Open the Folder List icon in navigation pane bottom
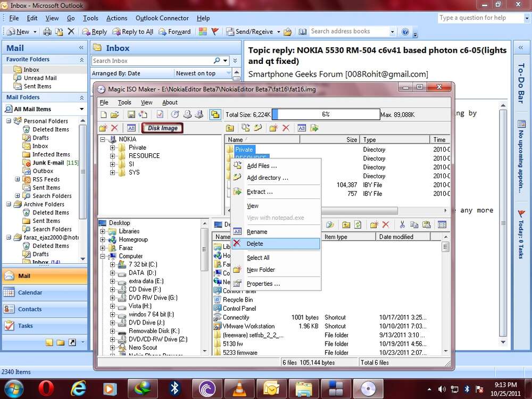 [61, 342]
